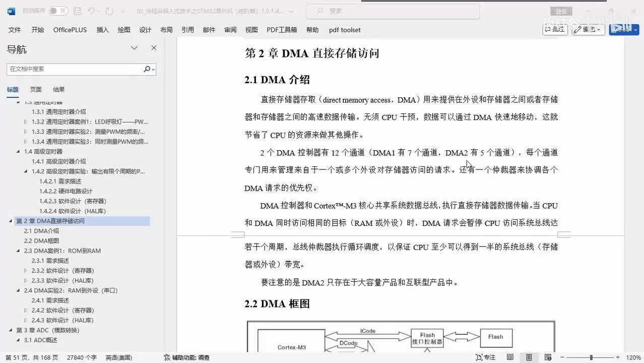Viewport: 644px width, 363px height.
Task: Collapse the 2.4 DMA实验2 heading
Action: (x=19, y=290)
